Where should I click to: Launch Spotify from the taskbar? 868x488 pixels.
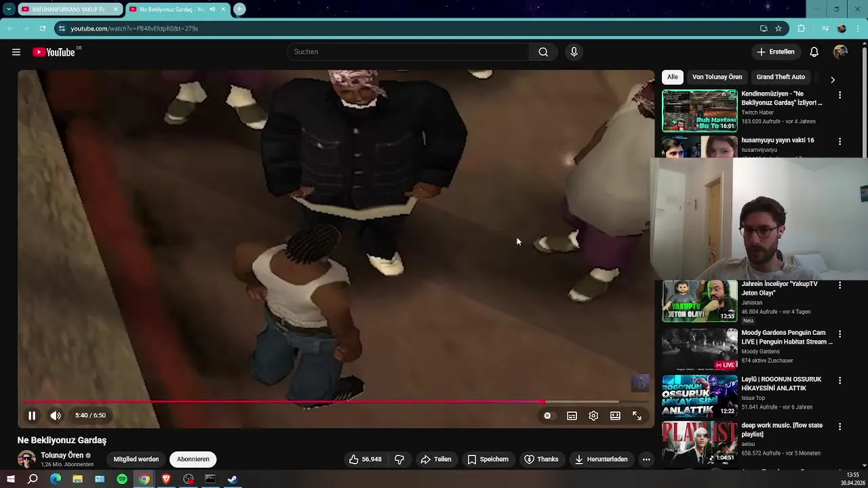[x=122, y=479]
